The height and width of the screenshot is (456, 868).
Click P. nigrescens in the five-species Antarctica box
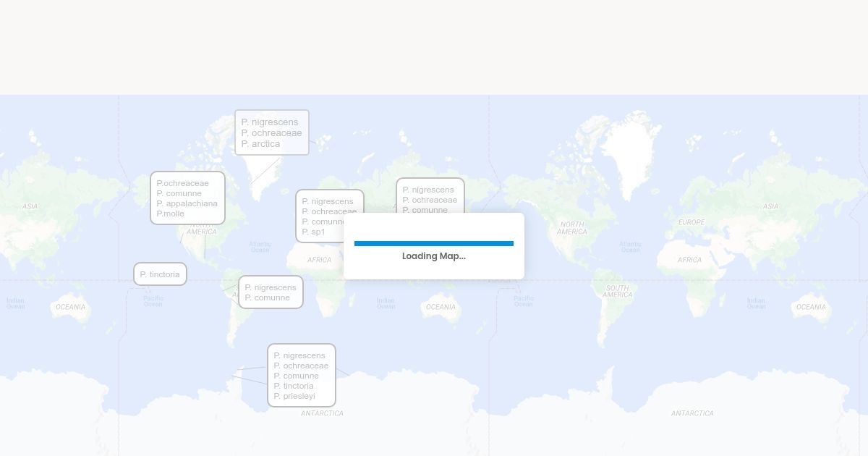coord(299,355)
